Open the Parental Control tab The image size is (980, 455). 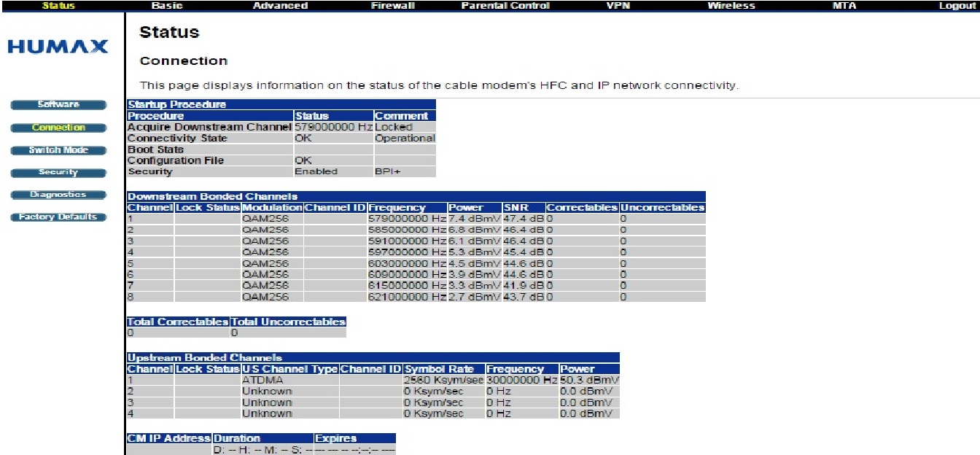click(x=505, y=5)
